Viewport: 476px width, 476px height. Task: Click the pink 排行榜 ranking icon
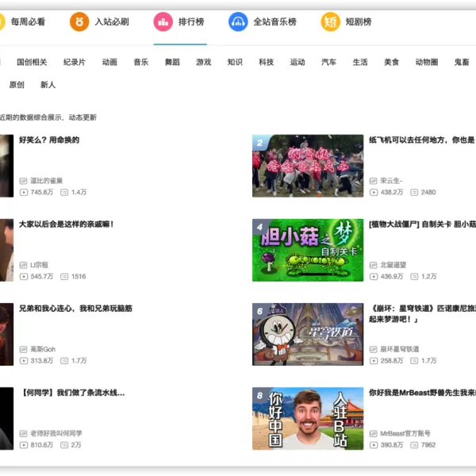163,22
